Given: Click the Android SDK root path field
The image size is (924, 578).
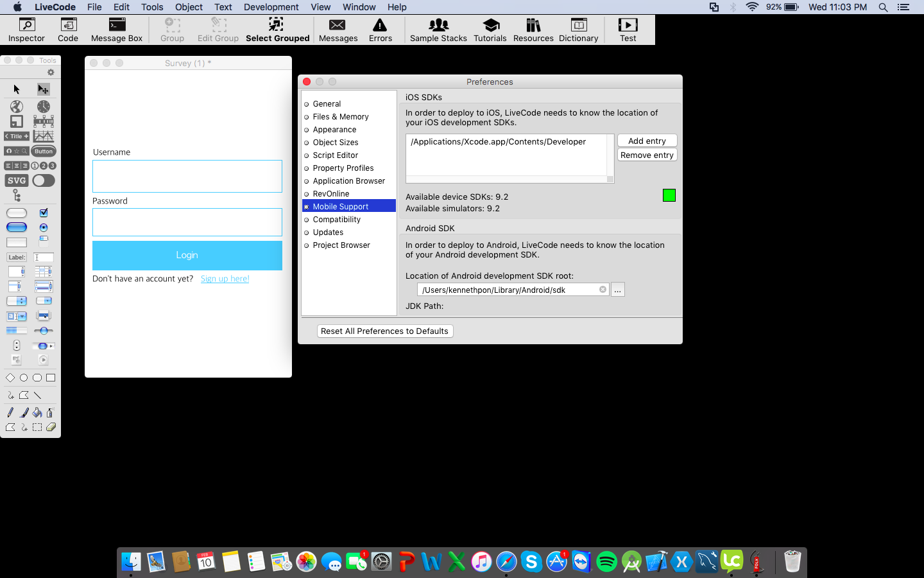Looking at the screenshot, I should pos(507,290).
